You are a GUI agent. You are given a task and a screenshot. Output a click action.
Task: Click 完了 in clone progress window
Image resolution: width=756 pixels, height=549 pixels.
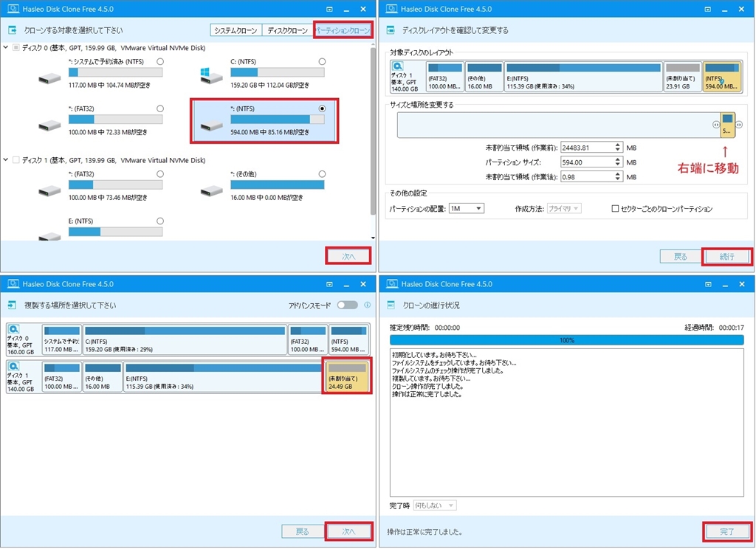[x=727, y=531]
